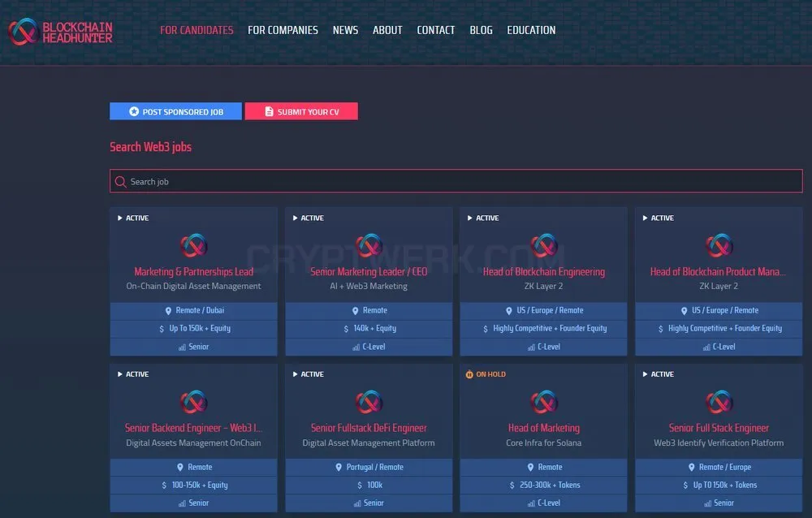Open Head of Blockchain Product Manager job

(x=719, y=272)
